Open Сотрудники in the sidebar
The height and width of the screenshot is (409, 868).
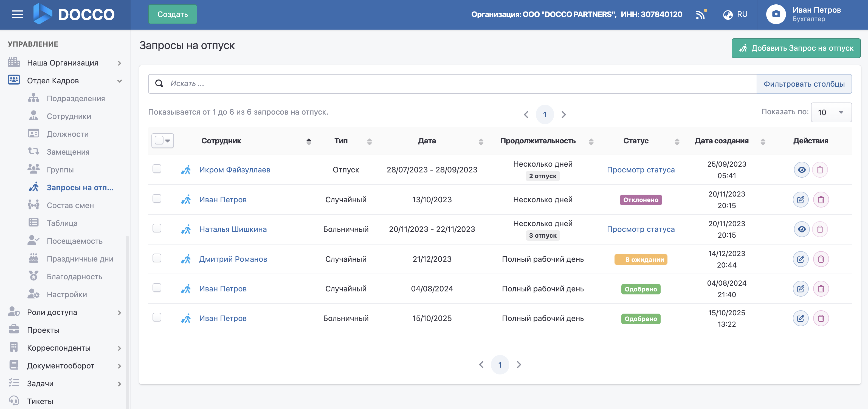pyautogui.click(x=69, y=116)
